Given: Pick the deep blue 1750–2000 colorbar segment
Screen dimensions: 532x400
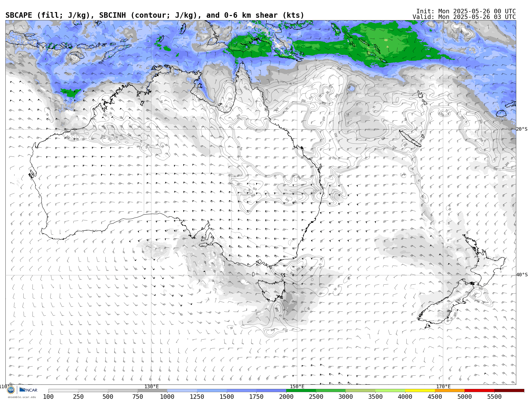Looking at the screenshot, I should click(271, 391).
